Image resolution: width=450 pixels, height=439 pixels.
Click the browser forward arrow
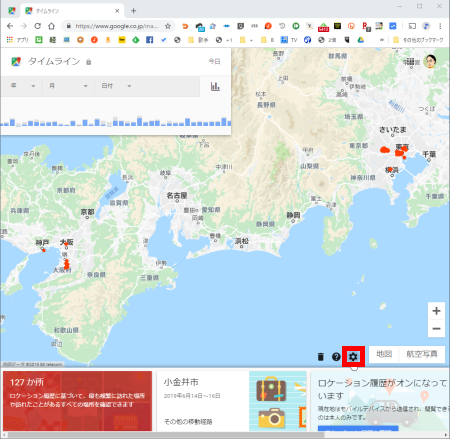(x=24, y=26)
